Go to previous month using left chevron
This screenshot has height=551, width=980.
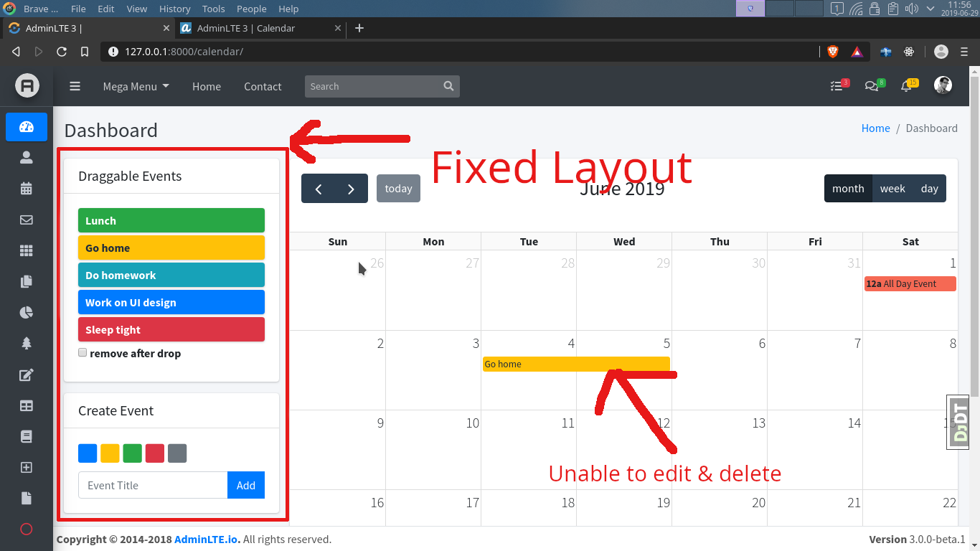click(319, 188)
